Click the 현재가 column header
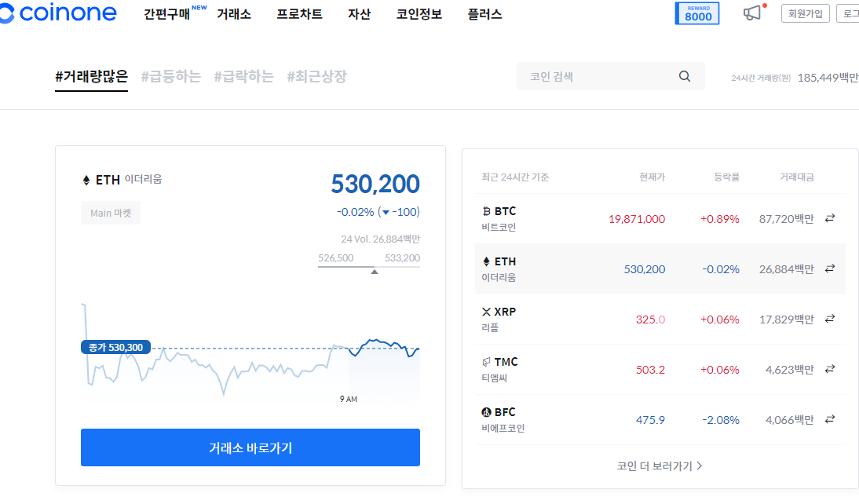859x504 pixels. tap(652, 177)
